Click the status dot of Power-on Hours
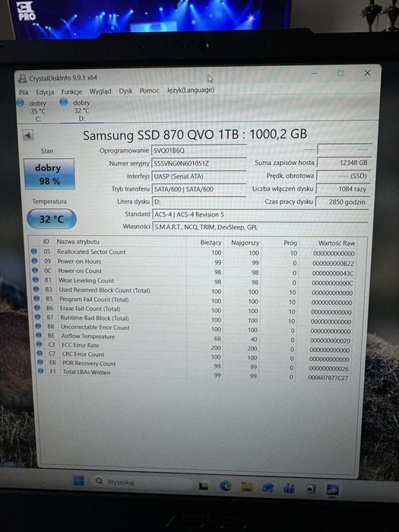This screenshot has height=532, width=399. [x=34, y=261]
